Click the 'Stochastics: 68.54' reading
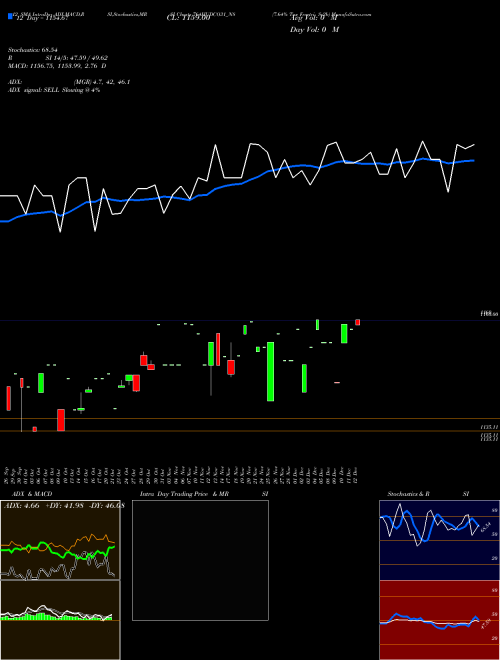500x660 pixels. click(33, 50)
